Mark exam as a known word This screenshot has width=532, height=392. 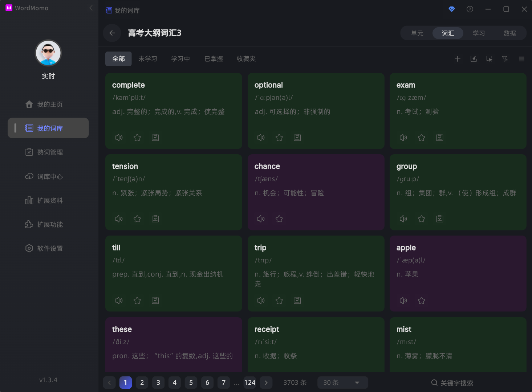440,138
